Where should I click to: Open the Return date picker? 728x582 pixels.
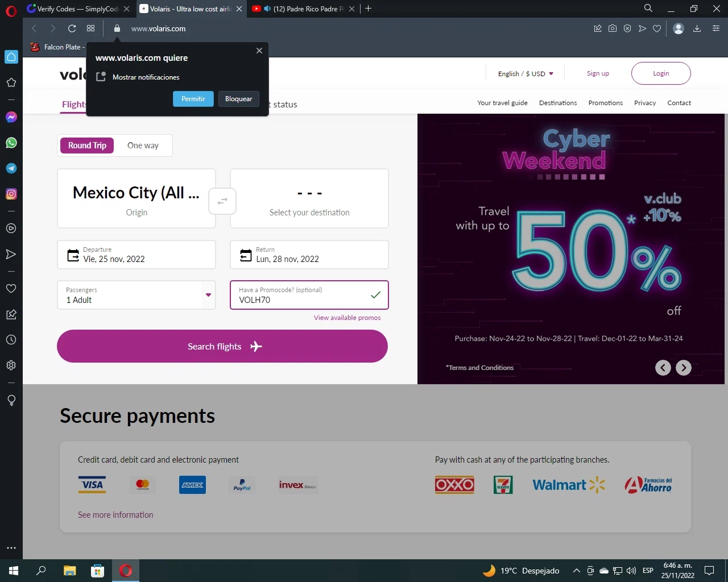[x=309, y=255]
